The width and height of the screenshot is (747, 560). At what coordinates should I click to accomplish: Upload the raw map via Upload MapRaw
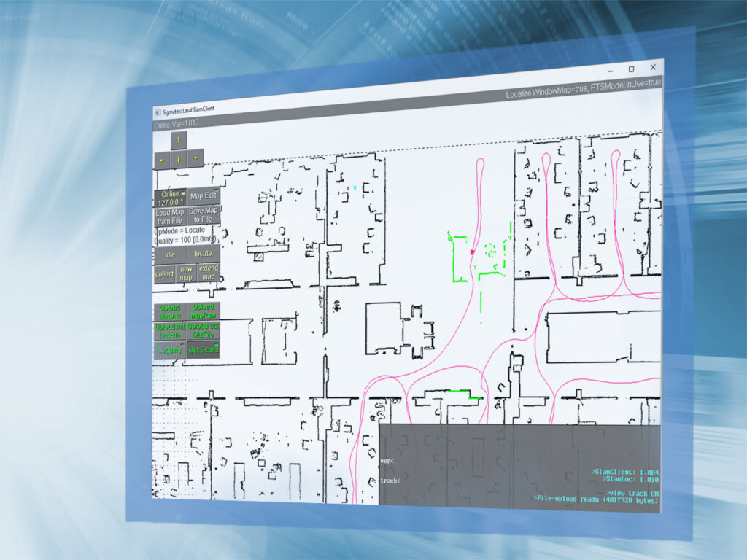coord(204,311)
